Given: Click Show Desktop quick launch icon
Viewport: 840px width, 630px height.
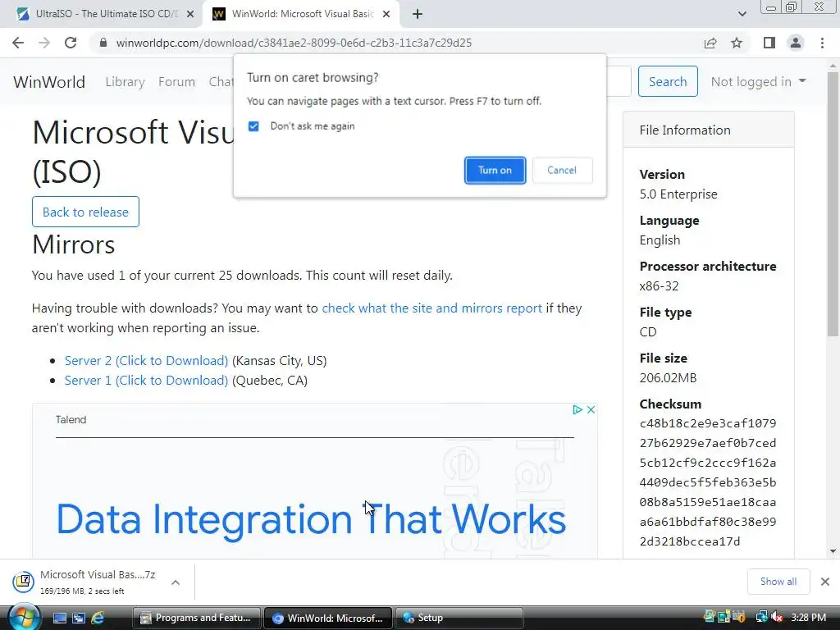Looking at the screenshot, I should coord(60,619).
